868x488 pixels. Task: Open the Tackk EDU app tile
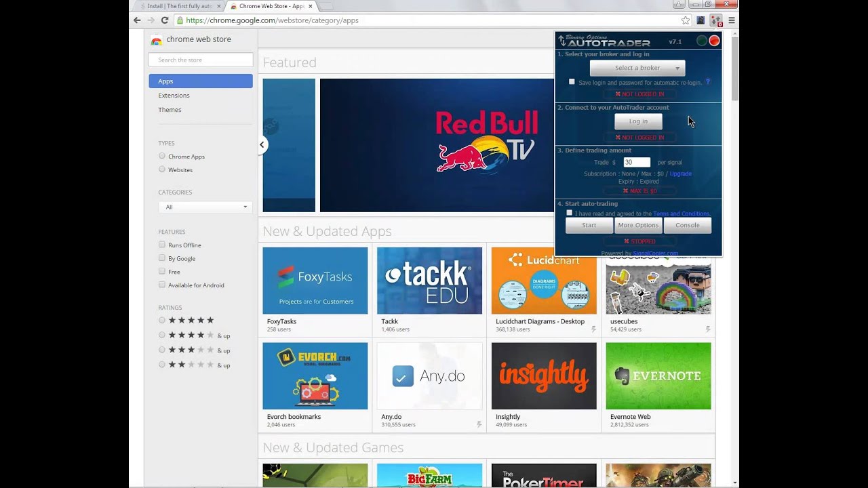coord(429,281)
